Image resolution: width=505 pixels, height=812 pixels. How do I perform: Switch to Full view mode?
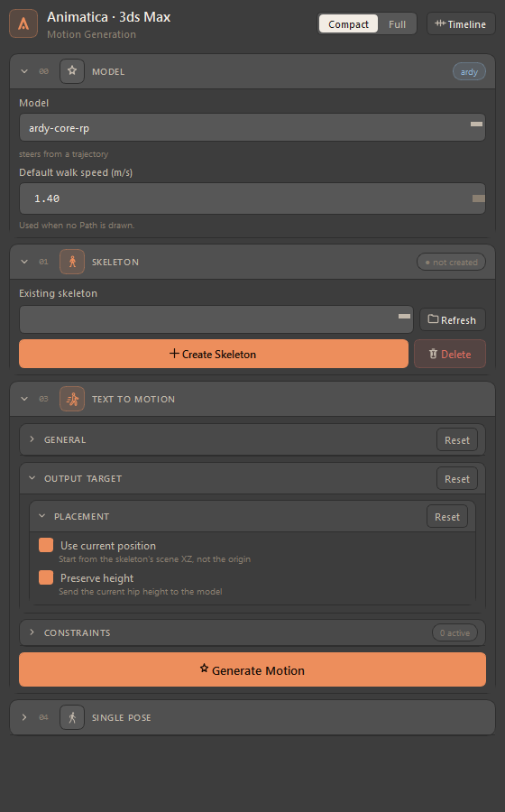point(397,24)
